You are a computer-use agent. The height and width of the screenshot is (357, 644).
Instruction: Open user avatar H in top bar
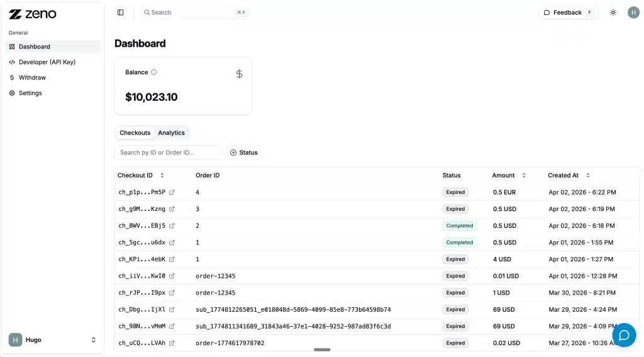coord(633,13)
